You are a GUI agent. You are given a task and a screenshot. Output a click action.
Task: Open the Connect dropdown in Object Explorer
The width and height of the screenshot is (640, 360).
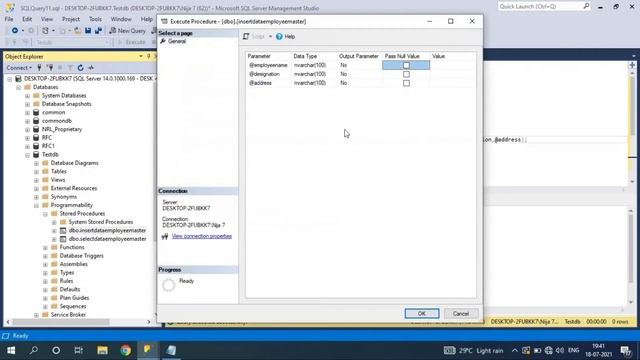pos(19,68)
